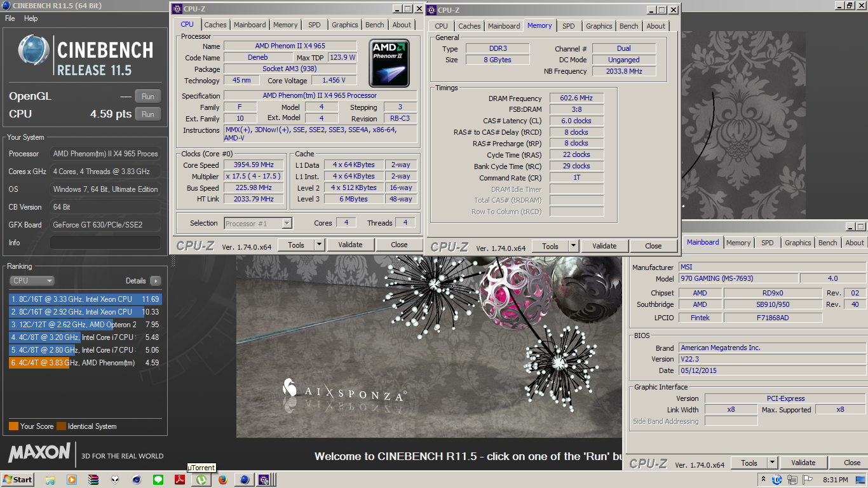The height and width of the screenshot is (488, 868).
Task: Open Tools dropdown arrow in Memory window
Action: click(573, 246)
